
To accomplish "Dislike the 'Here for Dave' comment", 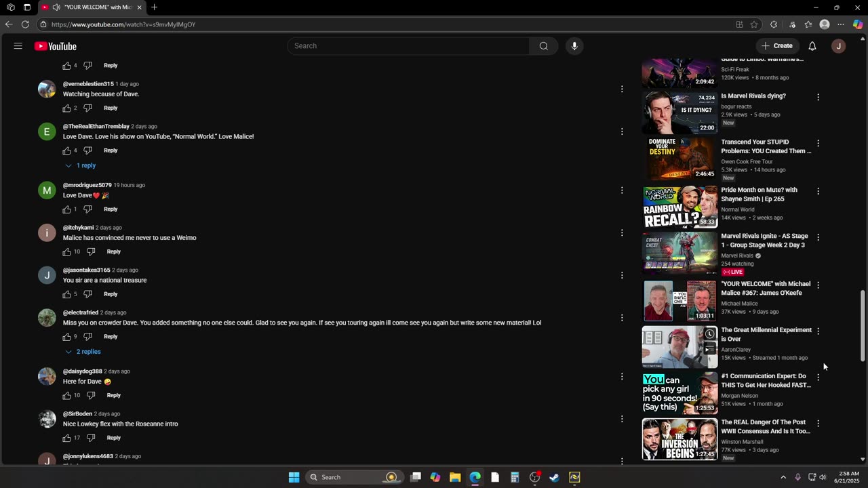I will coord(91,395).
